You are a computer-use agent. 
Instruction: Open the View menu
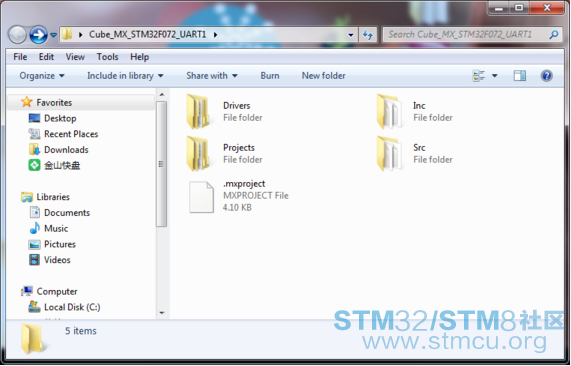(75, 57)
